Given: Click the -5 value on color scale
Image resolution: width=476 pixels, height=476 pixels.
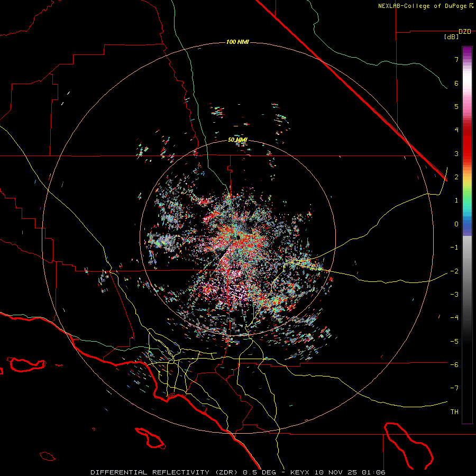Looking at the screenshot, I should pos(454,342).
